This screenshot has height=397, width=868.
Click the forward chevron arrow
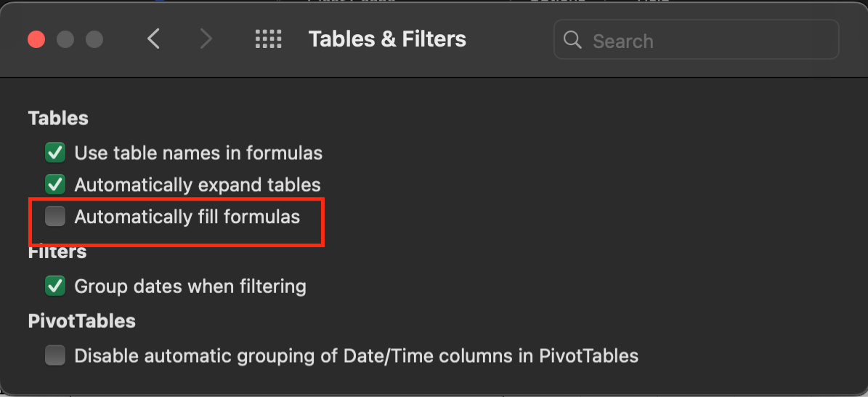point(206,39)
